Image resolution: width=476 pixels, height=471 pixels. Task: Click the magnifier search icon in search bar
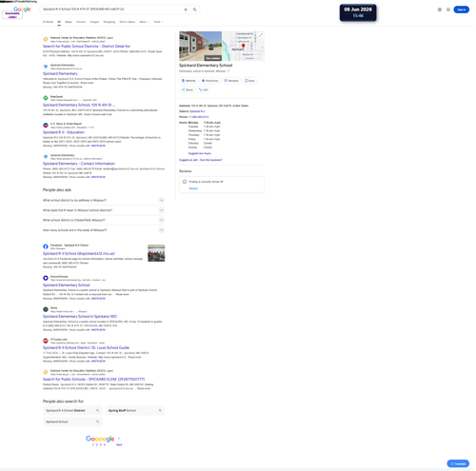coord(195,10)
